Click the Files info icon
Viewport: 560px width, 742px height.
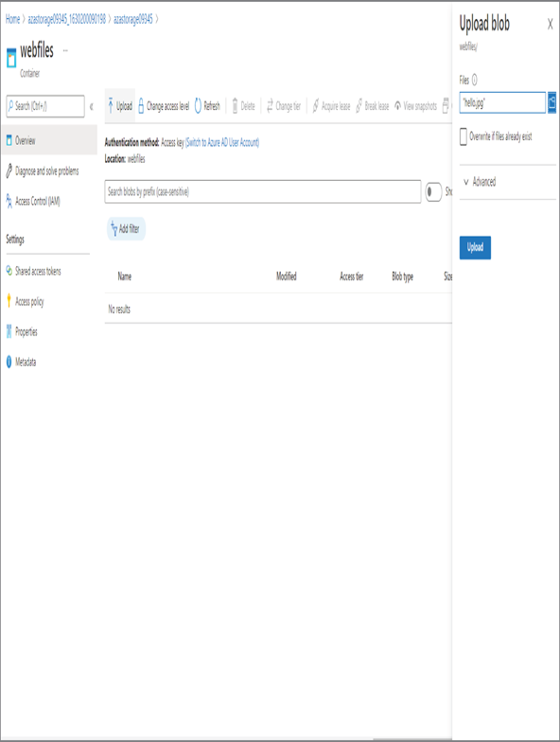point(475,79)
